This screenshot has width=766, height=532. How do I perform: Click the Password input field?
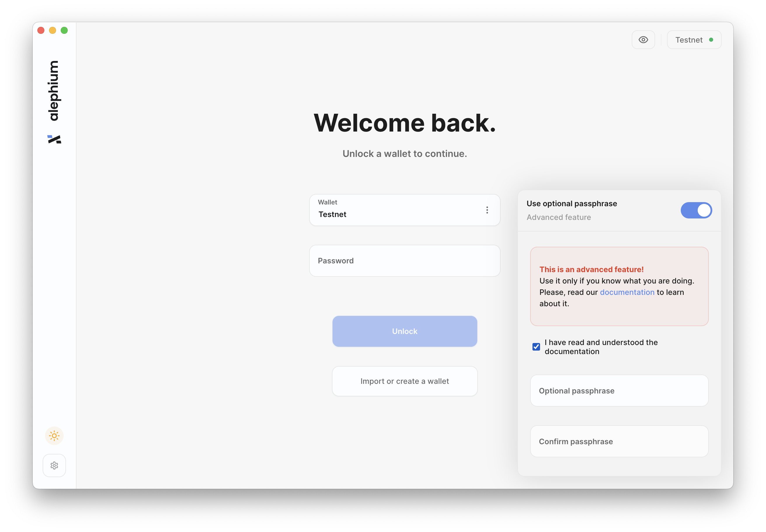point(404,260)
